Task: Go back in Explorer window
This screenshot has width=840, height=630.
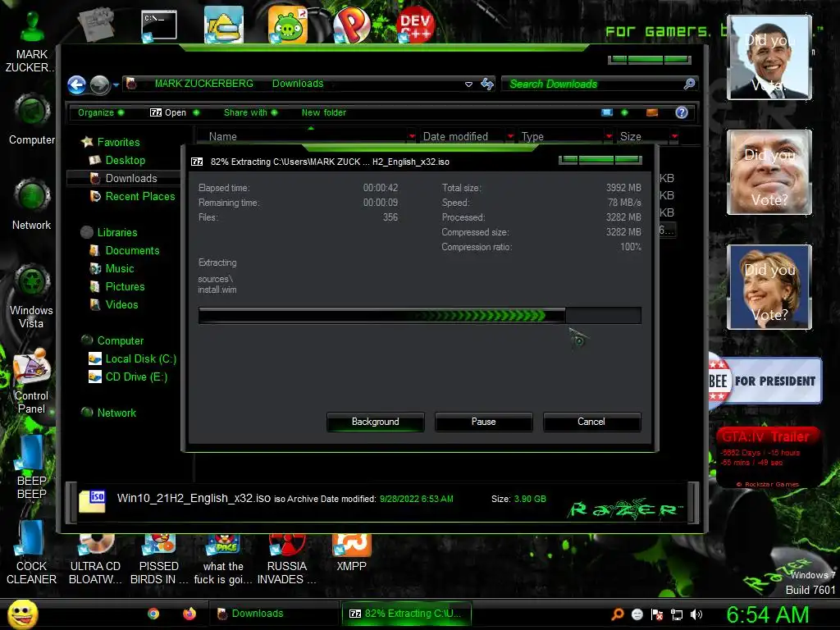Action: (x=76, y=84)
